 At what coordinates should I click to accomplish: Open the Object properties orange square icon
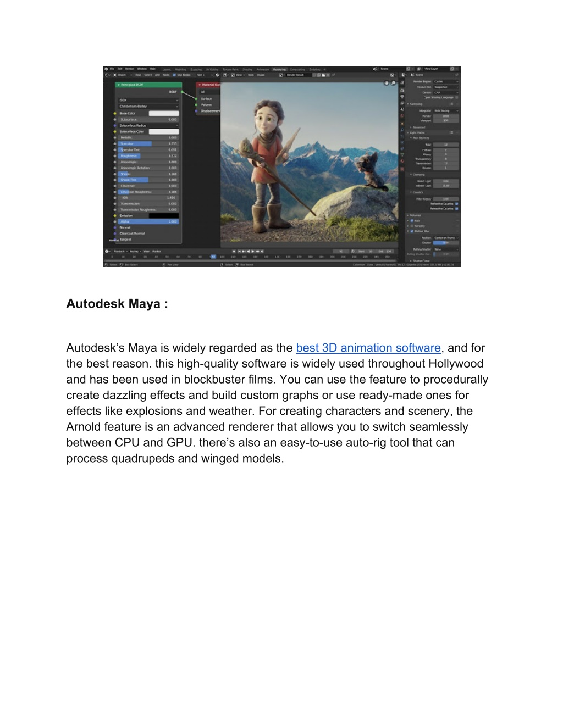point(402,123)
